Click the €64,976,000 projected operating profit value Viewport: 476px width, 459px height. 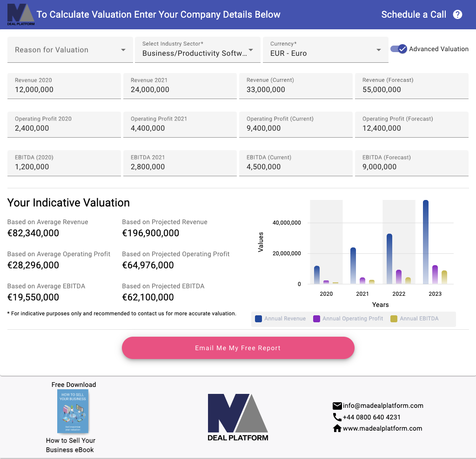(x=148, y=265)
